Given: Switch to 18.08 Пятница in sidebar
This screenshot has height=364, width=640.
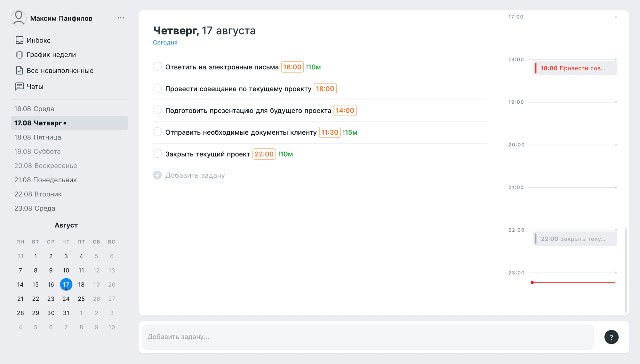Looking at the screenshot, I should click(37, 137).
